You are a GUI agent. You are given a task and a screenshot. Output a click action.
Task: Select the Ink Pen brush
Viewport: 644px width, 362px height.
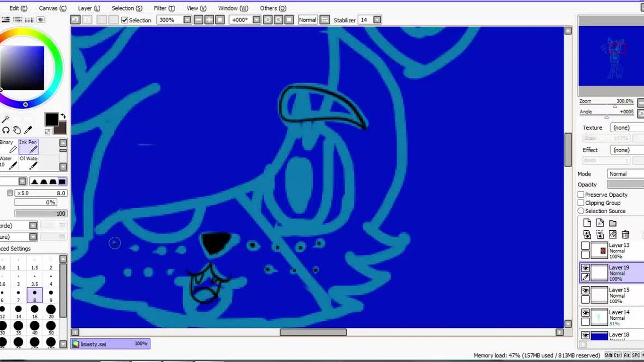28,146
